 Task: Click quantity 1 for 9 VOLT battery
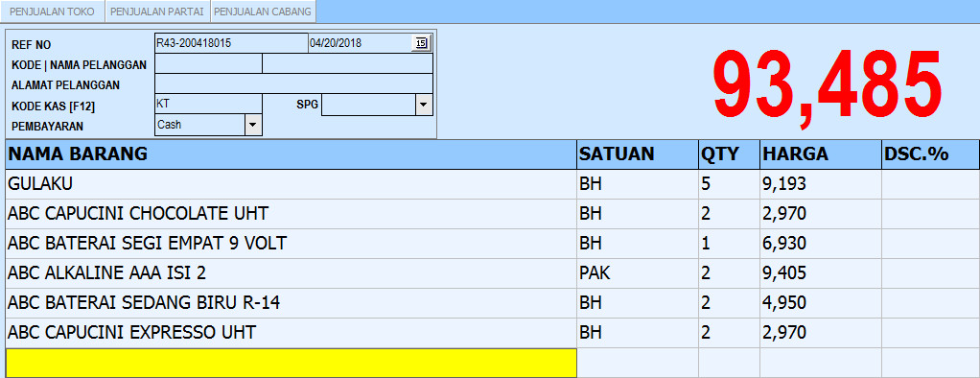click(730, 244)
